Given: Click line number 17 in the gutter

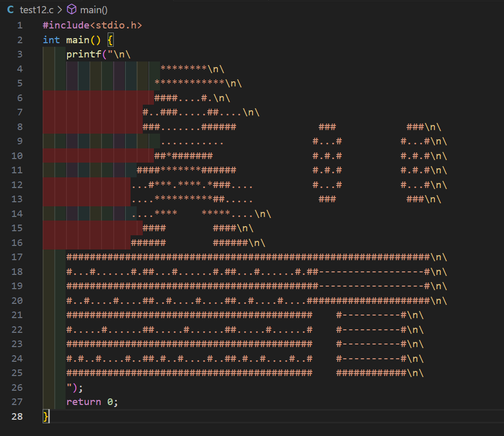Looking at the screenshot, I should pos(17,257).
